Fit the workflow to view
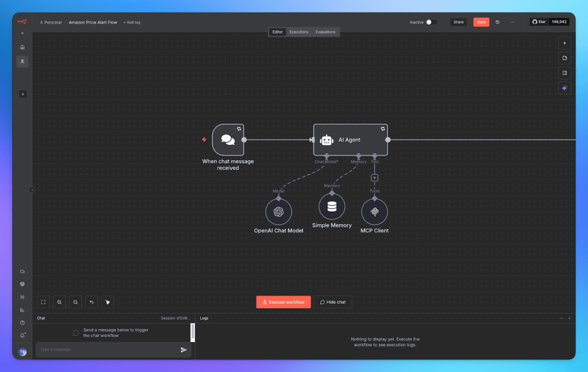The height and width of the screenshot is (372, 588). click(x=43, y=302)
